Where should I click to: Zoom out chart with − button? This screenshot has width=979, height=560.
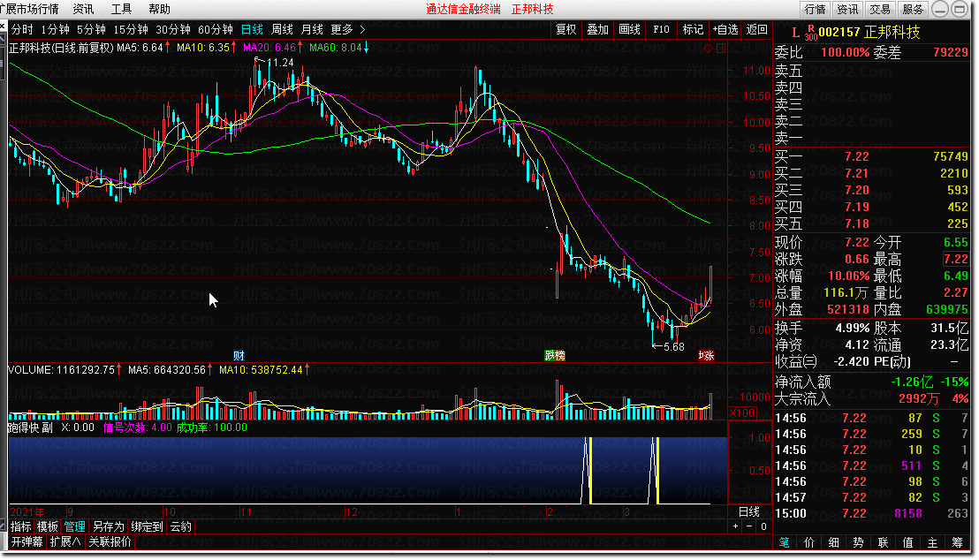point(749,526)
